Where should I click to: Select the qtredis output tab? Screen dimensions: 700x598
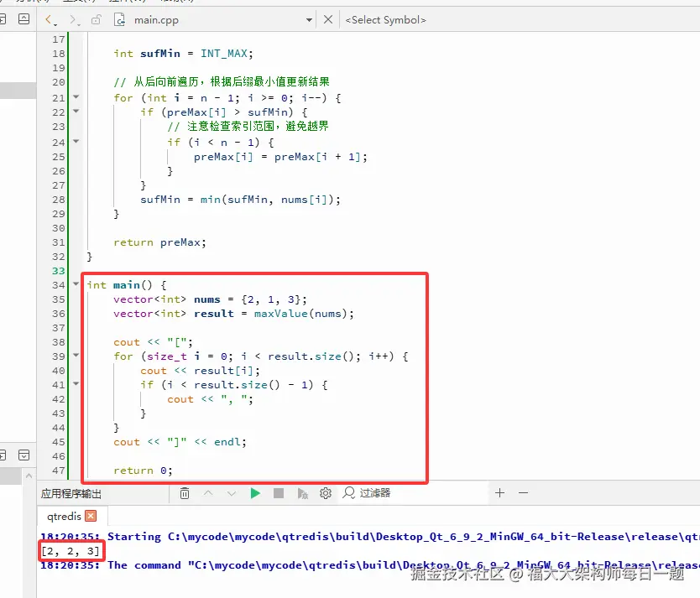(x=64, y=517)
